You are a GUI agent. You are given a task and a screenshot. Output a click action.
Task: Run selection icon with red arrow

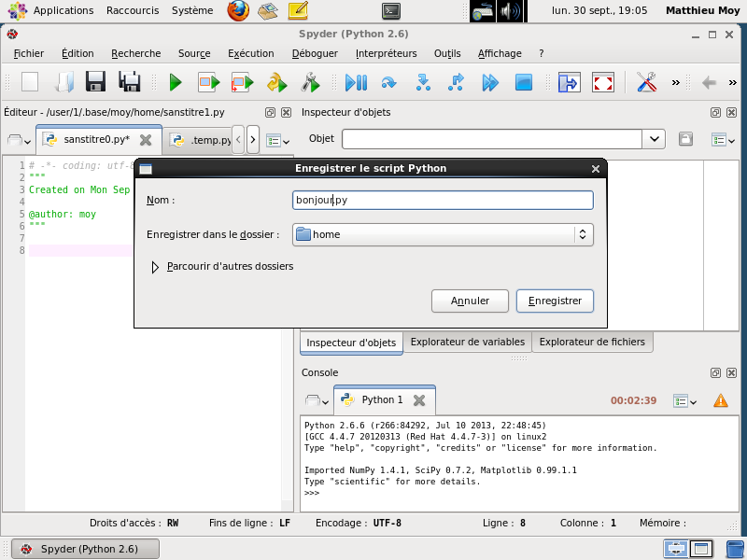point(242,82)
